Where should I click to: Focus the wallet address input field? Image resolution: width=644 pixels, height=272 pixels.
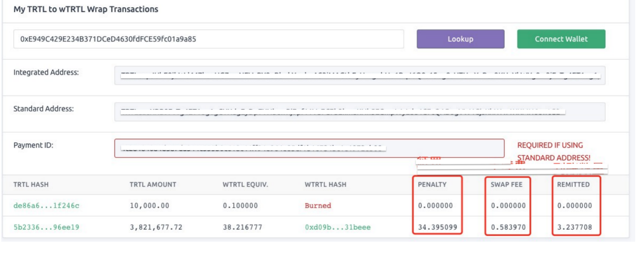click(x=209, y=39)
